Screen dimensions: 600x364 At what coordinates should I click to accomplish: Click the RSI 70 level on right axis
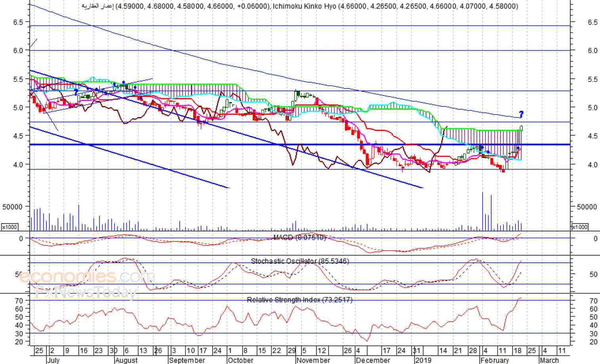593,301
